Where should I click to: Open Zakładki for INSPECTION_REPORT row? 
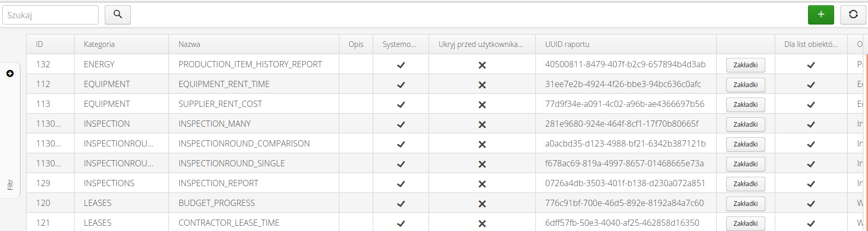click(745, 184)
